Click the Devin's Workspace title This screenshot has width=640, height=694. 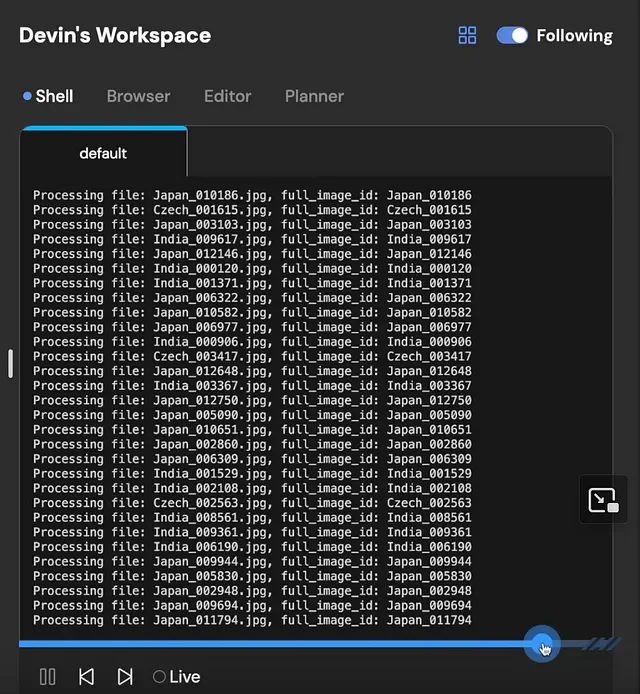pos(115,35)
